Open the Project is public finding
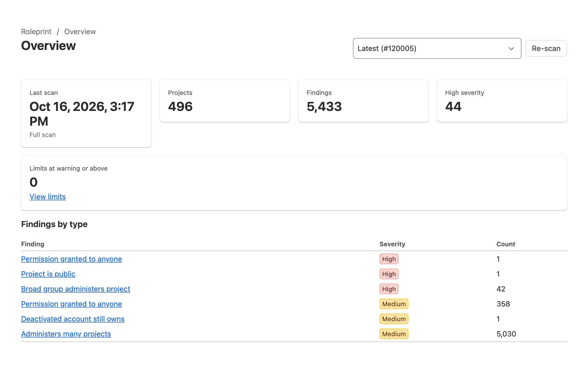 48,274
